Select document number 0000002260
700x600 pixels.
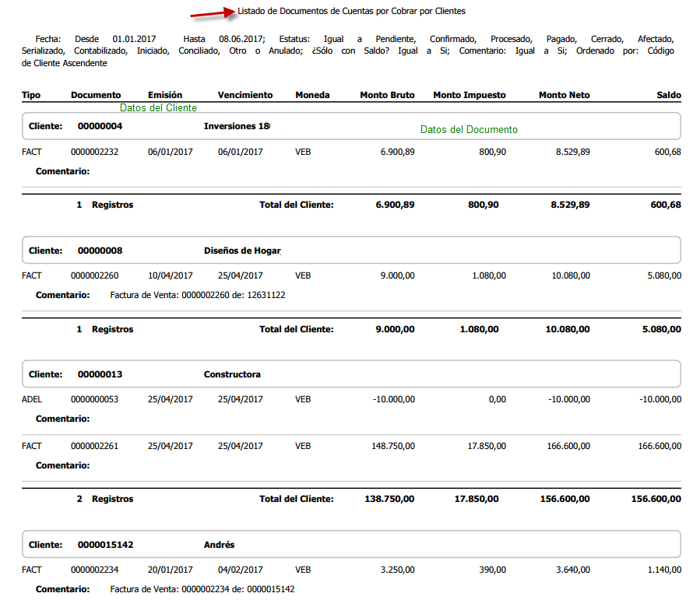pos(95,275)
